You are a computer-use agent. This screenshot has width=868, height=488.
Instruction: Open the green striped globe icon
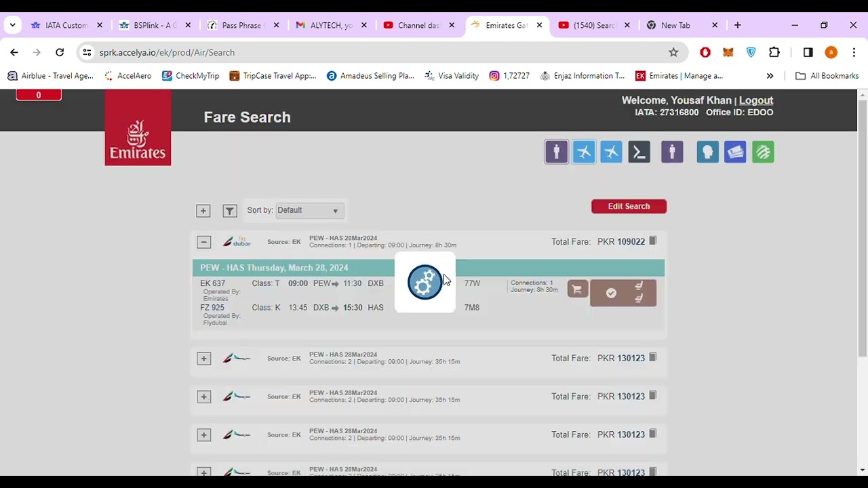click(763, 152)
